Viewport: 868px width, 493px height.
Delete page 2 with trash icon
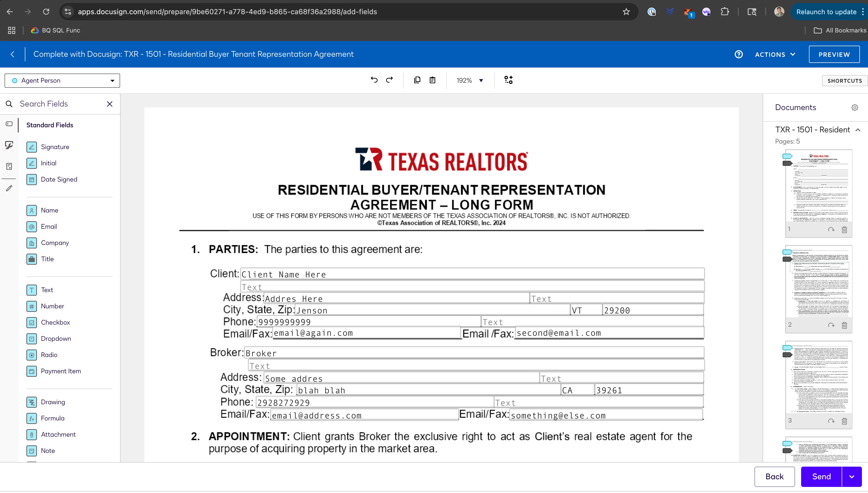[844, 325]
